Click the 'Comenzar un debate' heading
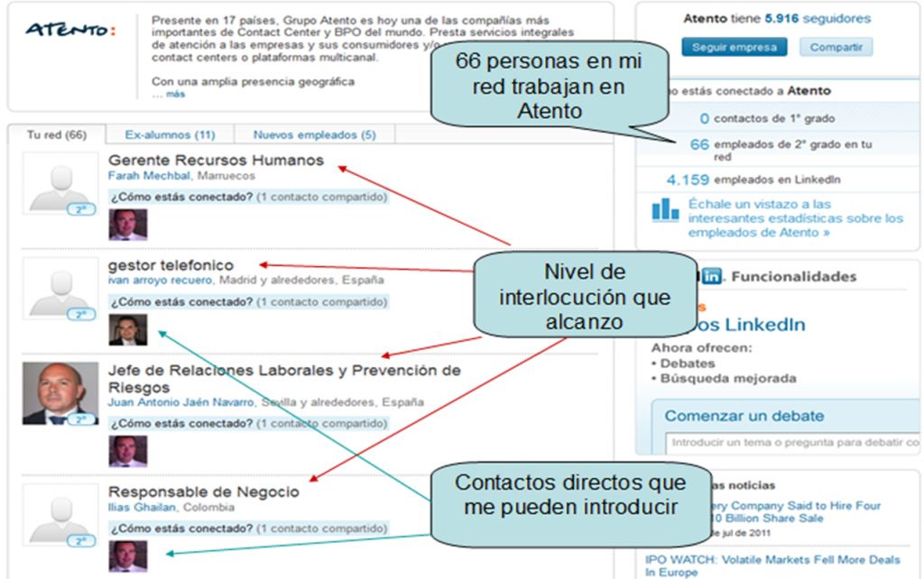 [x=744, y=416]
